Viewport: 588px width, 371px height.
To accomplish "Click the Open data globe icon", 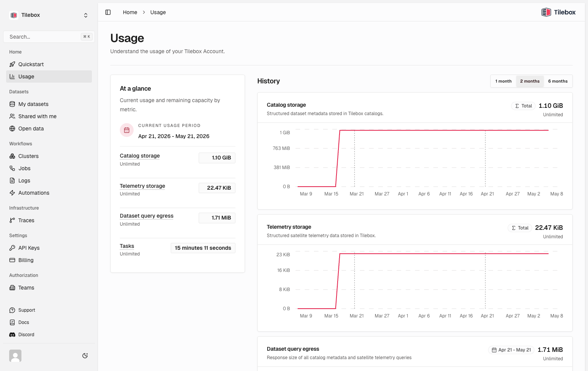I will point(12,129).
